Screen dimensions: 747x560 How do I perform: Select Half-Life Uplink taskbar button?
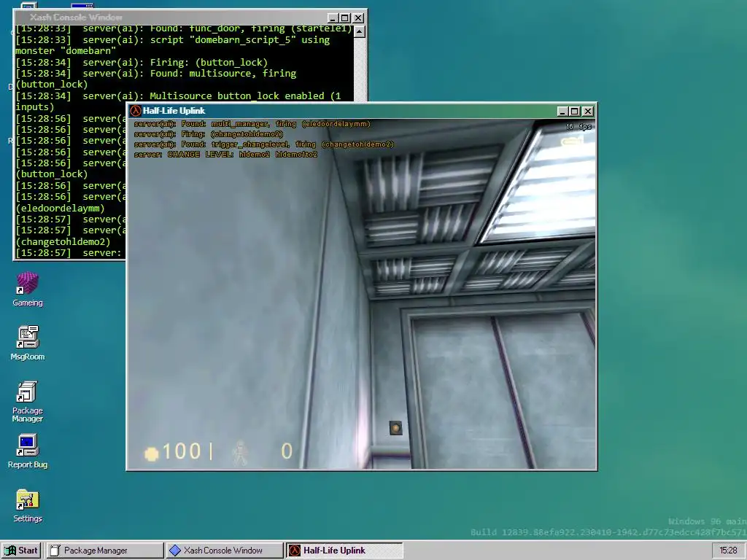pos(344,551)
